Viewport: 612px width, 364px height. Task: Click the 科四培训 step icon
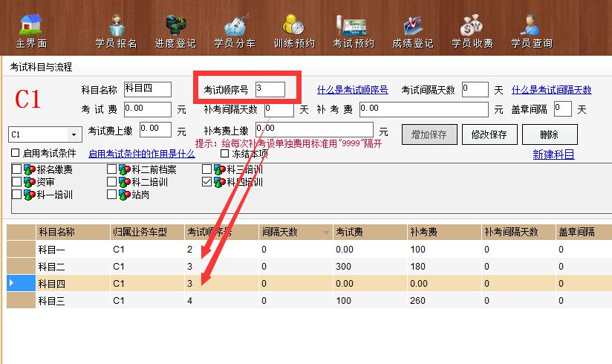220,182
